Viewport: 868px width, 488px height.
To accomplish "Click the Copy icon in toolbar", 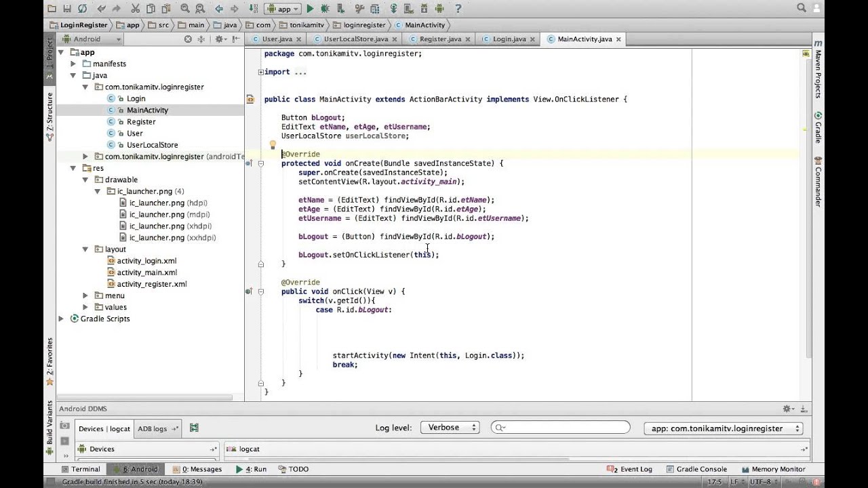I will click(x=150, y=9).
